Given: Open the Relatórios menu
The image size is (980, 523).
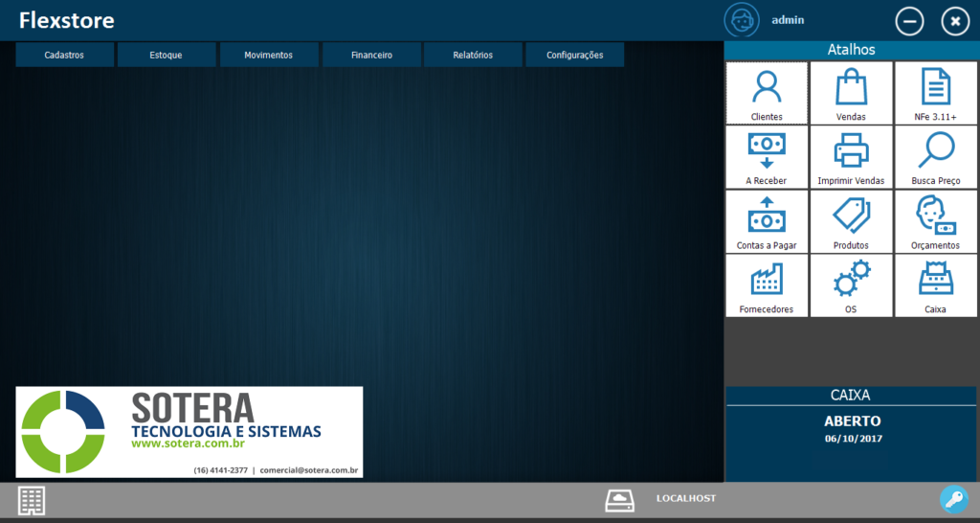Looking at the screenshot, I should [473, 55].
